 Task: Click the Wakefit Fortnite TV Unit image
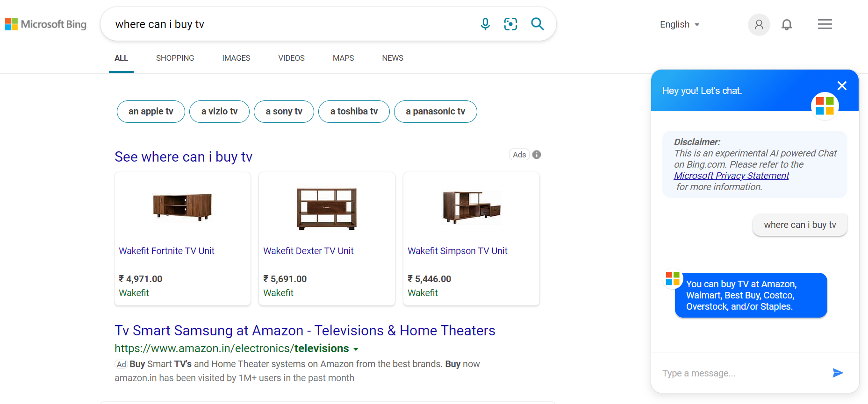[182, 207]
